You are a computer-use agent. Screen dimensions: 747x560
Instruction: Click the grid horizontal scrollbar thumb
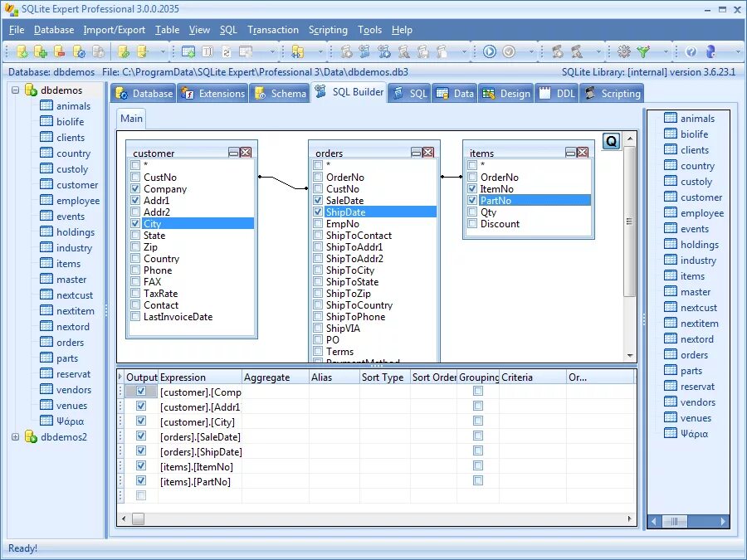[138, 519]
